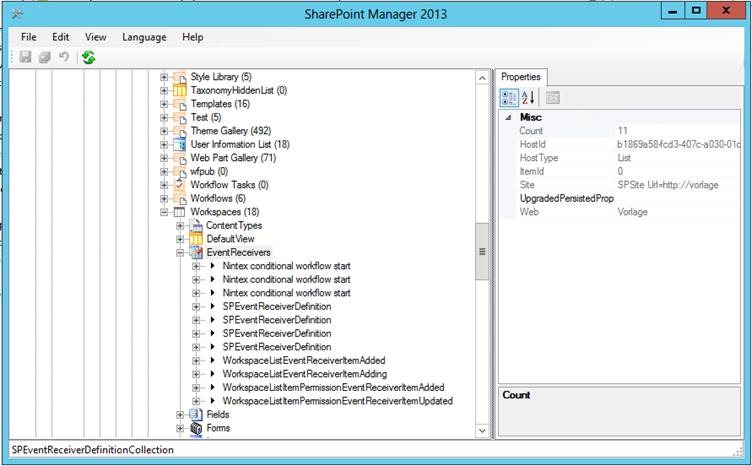This screenshot has width=752, height=466.
Task: Expand the first Nintex conditional workflow start
Action: click(x=196, y=266)
